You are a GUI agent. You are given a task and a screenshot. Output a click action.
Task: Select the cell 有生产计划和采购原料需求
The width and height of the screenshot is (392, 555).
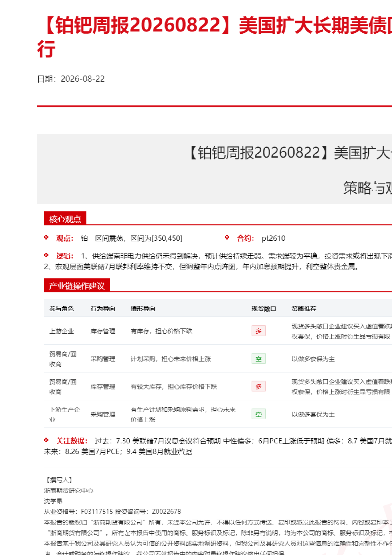(x=183, y=415)
